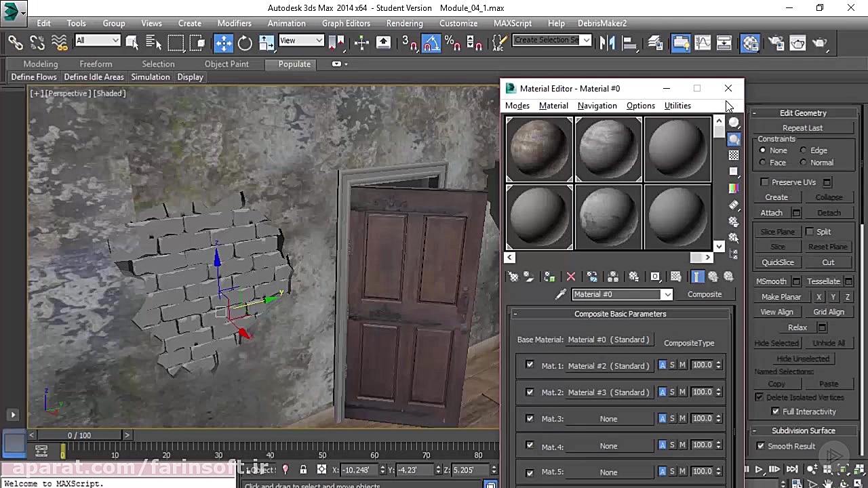868x488 pixels.
Task: Enable the Split checkbox
Action: coord(810,231)
